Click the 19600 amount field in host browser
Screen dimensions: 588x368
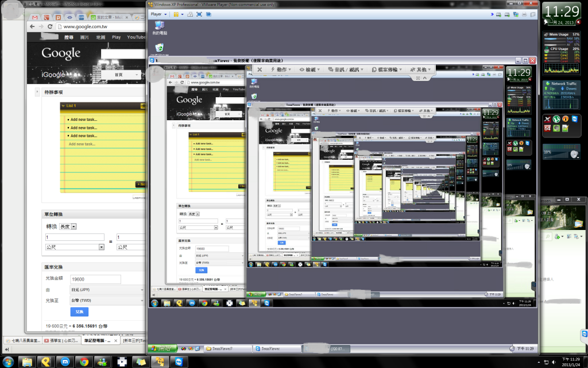coord(96,279)
